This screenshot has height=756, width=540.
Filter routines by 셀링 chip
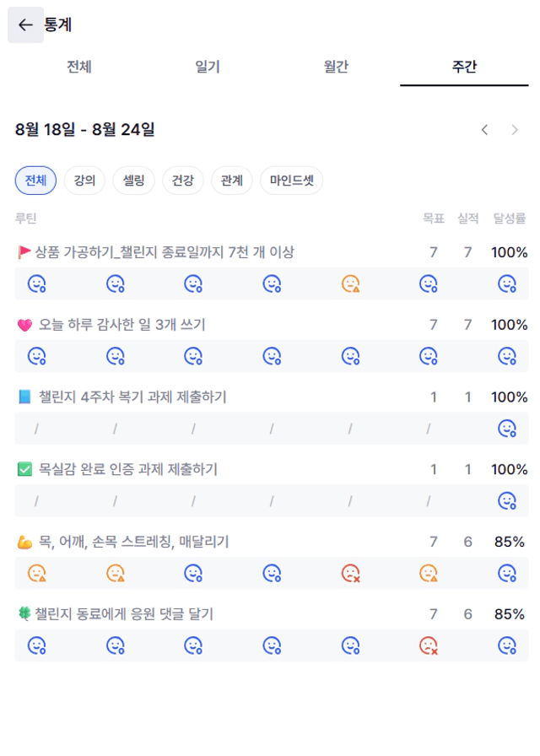(x=133, y=181)
